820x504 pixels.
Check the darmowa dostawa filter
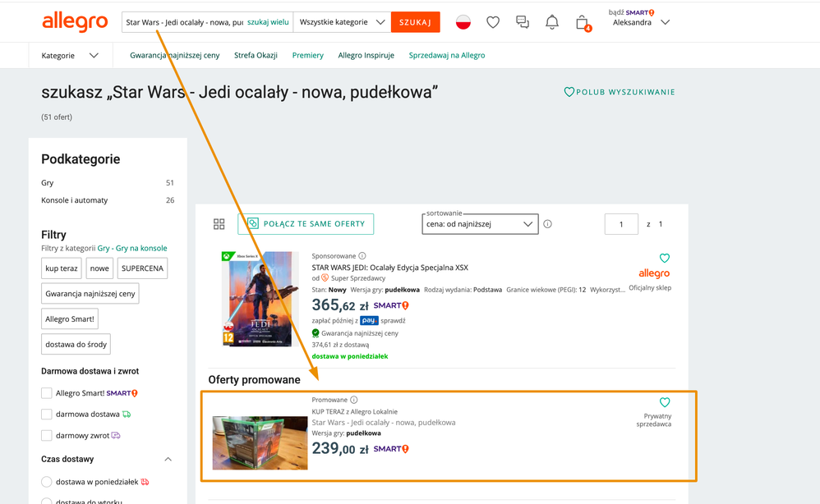[47, 415]
